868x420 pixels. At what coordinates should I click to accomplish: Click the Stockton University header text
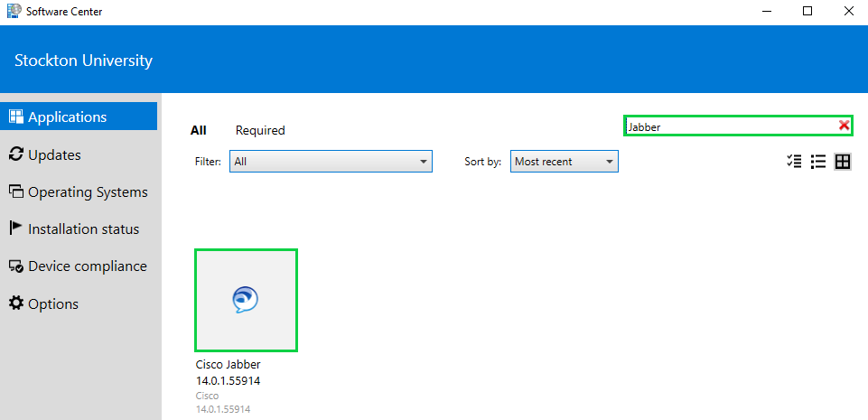84,60
